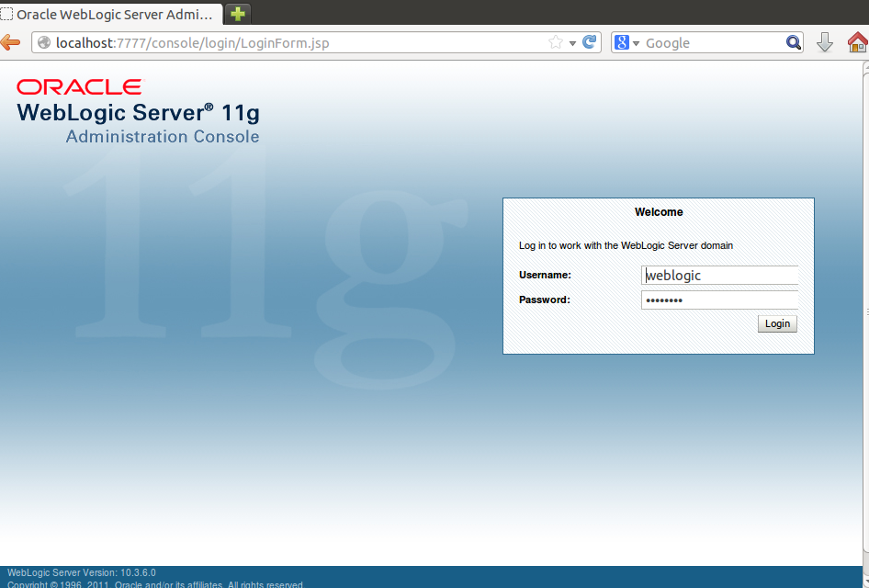Click the site identity globe icon in the address bar

point(44,42)
